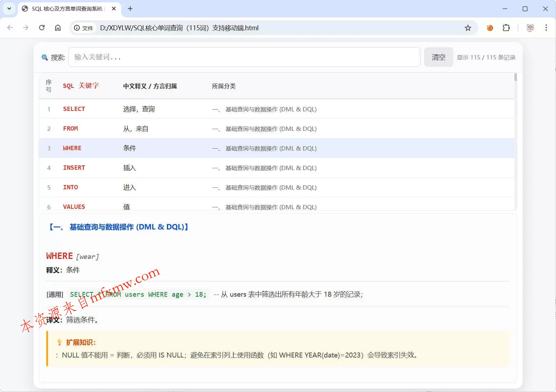Click the [wear] pronunciation text

tap(88, 257)
